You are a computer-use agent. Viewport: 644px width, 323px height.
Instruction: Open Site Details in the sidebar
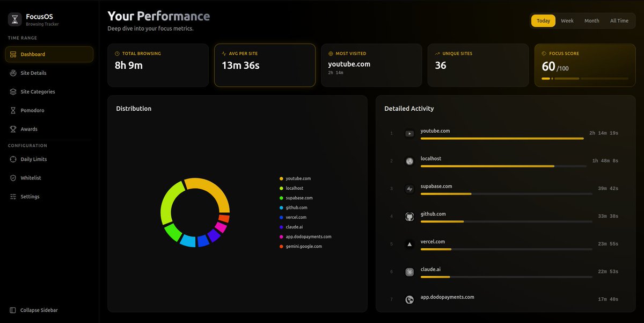pos(49,73)
